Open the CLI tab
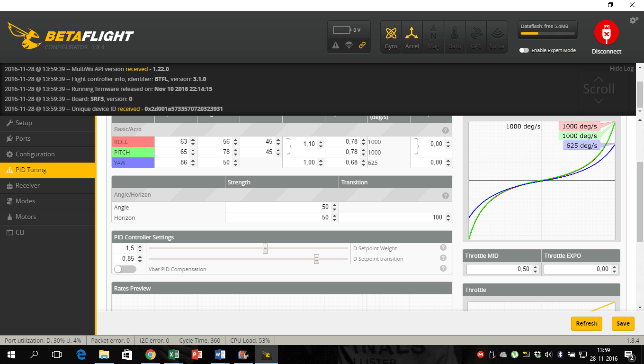The height and width of the screenshot is (364, 644). point(47,232)
